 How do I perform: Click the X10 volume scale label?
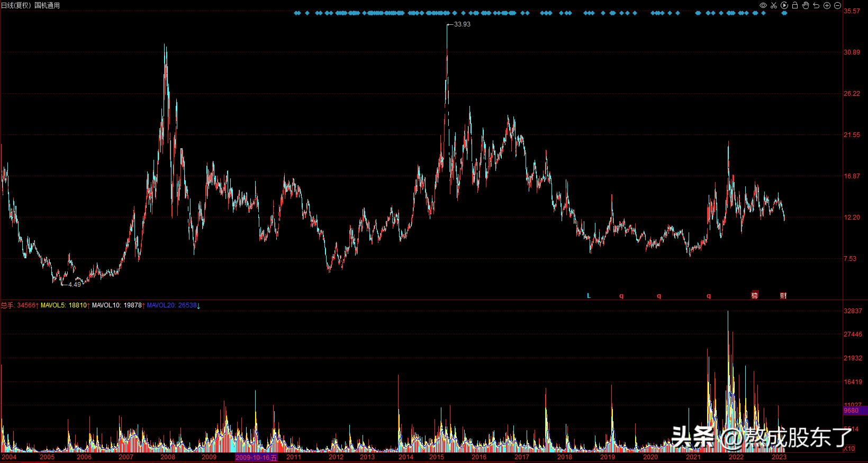point(849,449)
